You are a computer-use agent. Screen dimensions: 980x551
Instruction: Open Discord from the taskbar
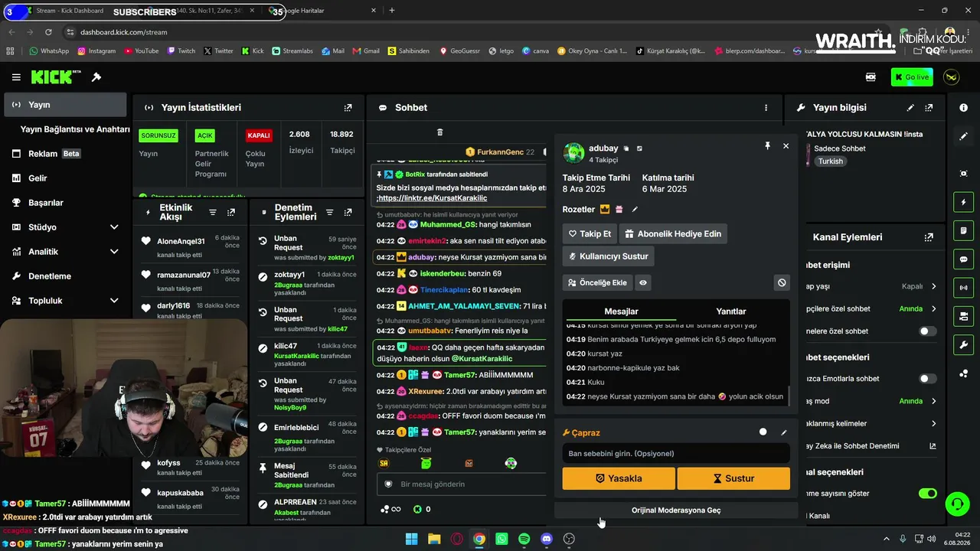[547, 539]
